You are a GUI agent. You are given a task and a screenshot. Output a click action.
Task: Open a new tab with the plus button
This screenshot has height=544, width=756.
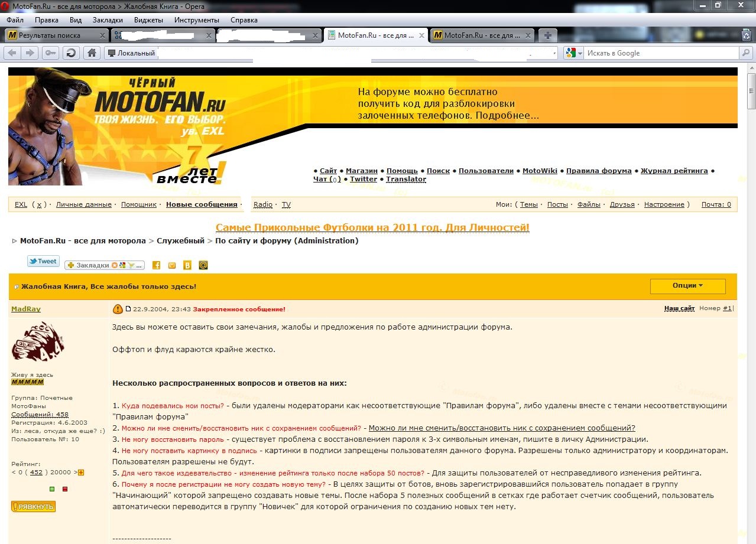coord(547,35)
